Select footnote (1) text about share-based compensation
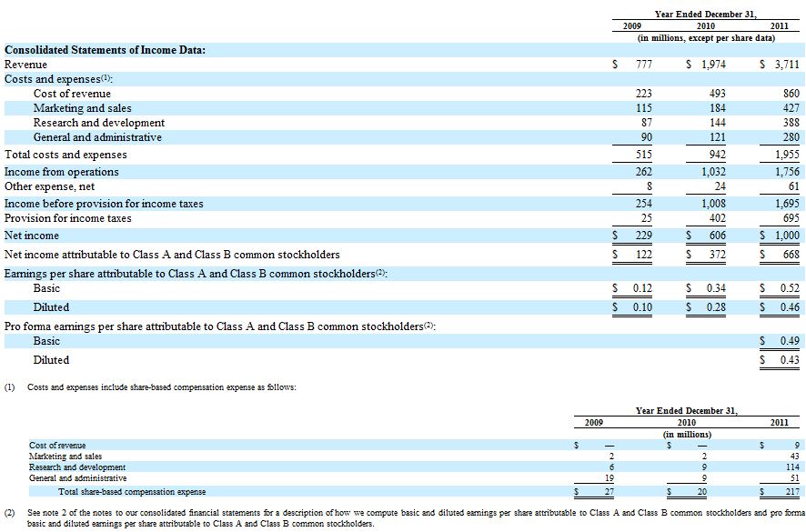806x532 pixels. click(161, 387)
